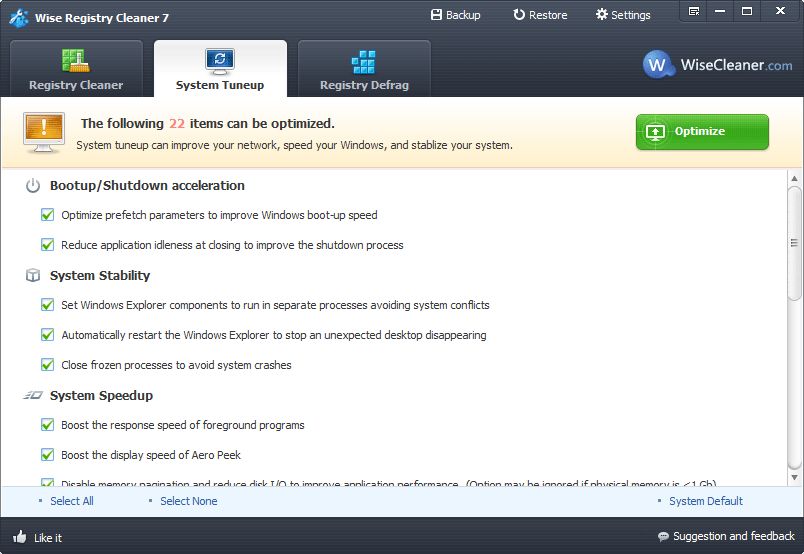
Task: Click the thumbs-up Like it icon
Action: 20,537
